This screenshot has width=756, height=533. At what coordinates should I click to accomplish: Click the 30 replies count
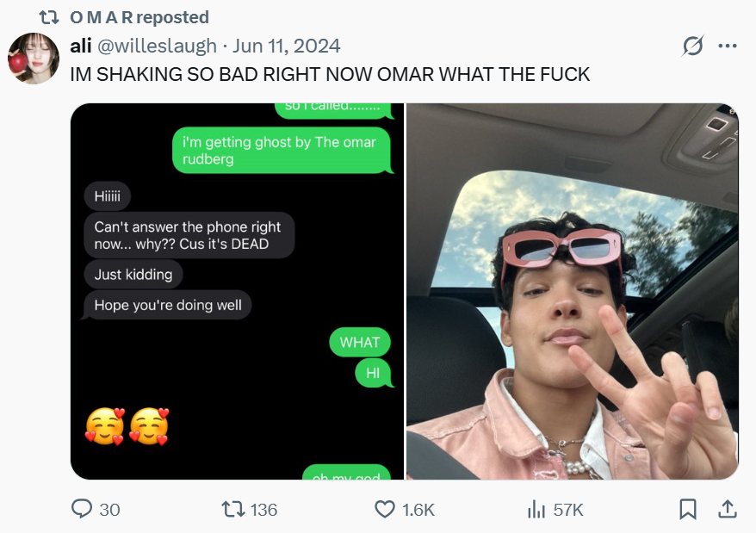tap(109, 510)
